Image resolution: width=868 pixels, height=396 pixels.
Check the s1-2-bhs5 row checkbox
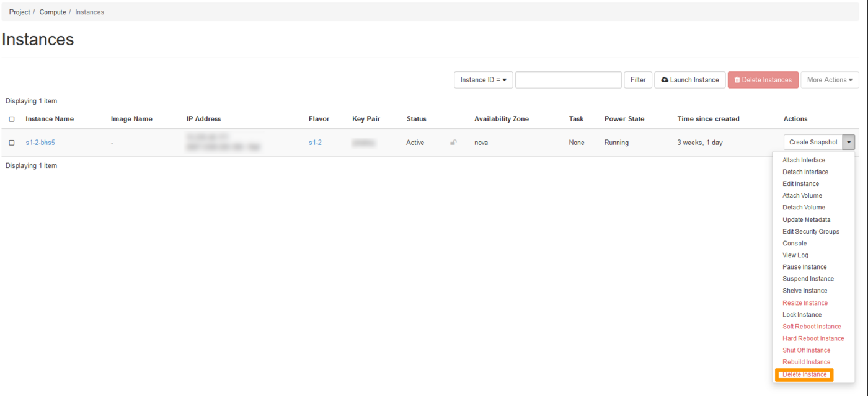point(12,143)
